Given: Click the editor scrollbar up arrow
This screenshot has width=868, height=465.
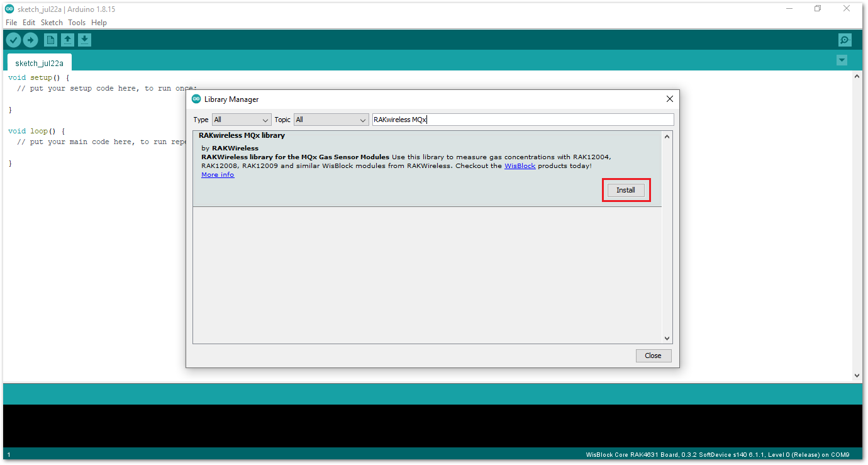Looking at the screenshot, I should tap(857, 76).
